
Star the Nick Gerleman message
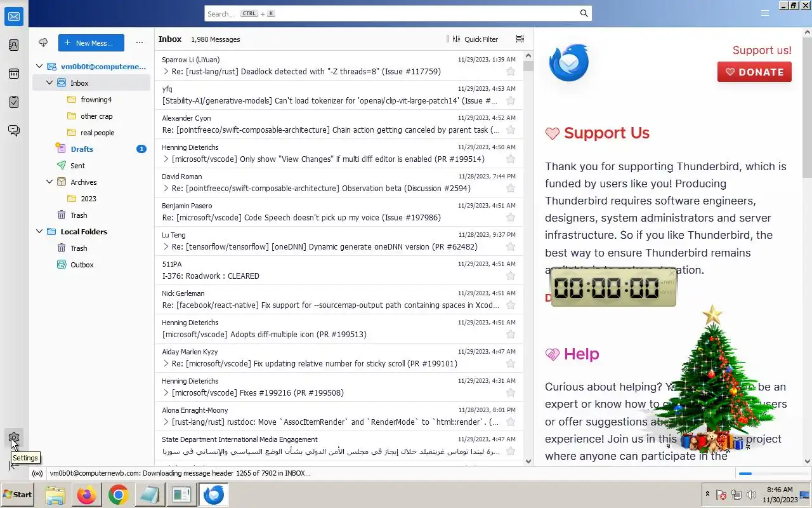(511, 305)
